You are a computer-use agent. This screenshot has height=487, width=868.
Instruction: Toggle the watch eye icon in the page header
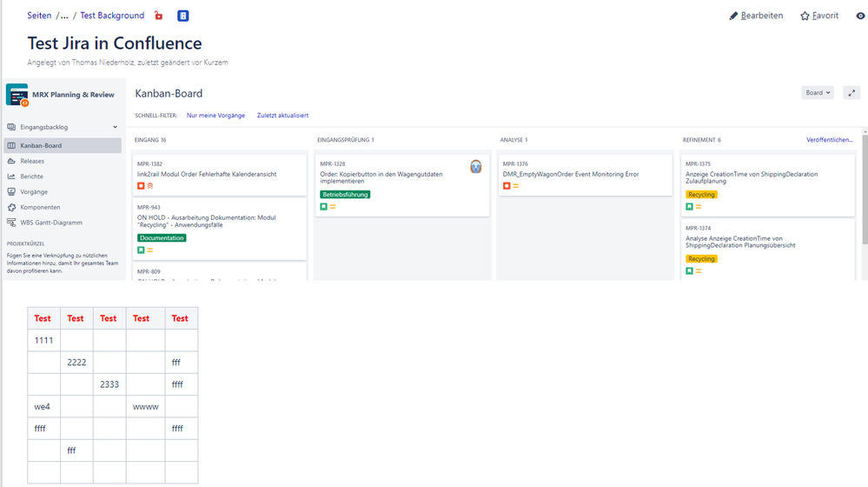click(x=861, y=16)
